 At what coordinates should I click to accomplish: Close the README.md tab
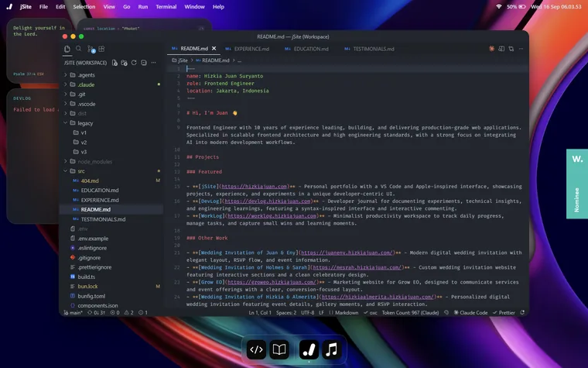[214, 49]
